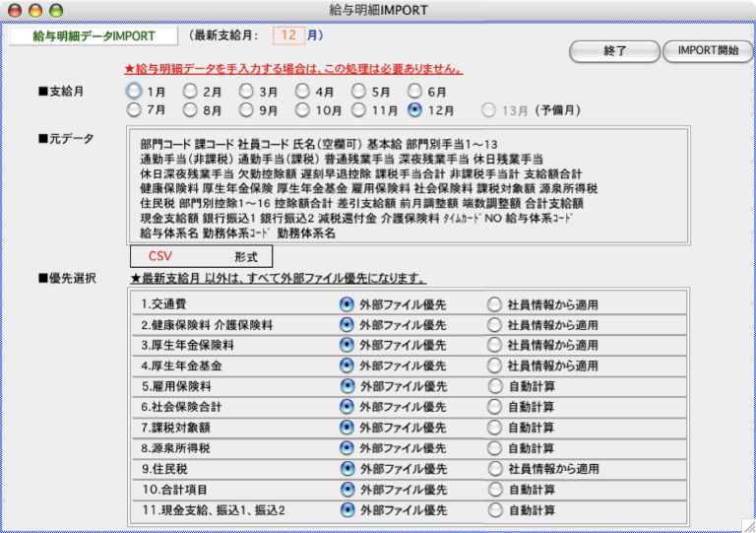
Task: Pick the 10月 payment month option
Action: [x=303, y=110]
